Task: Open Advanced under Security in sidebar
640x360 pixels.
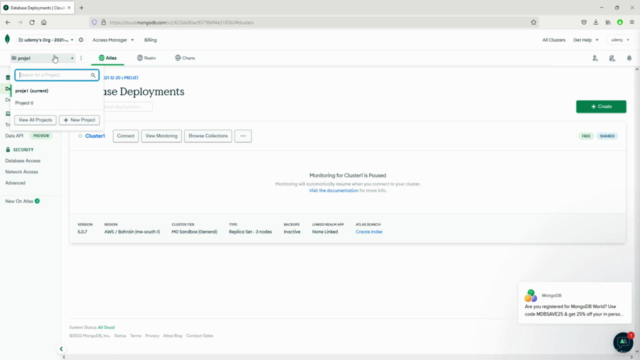Action: click(15, 183)
